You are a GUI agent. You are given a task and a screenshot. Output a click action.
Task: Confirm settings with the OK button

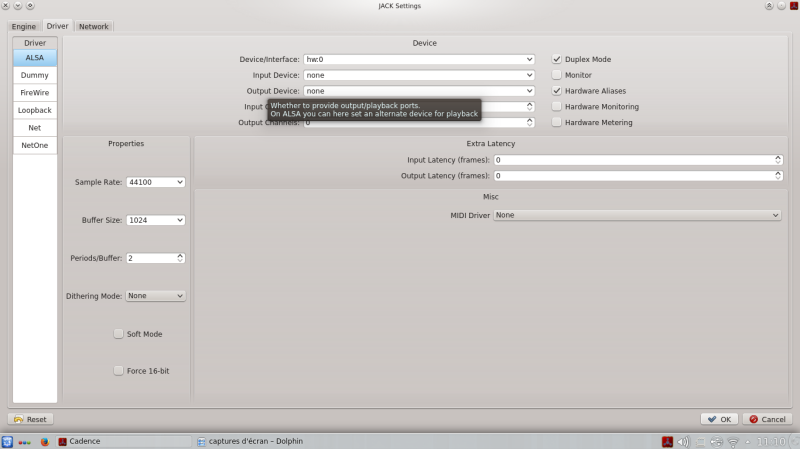(x=719, y=419)
